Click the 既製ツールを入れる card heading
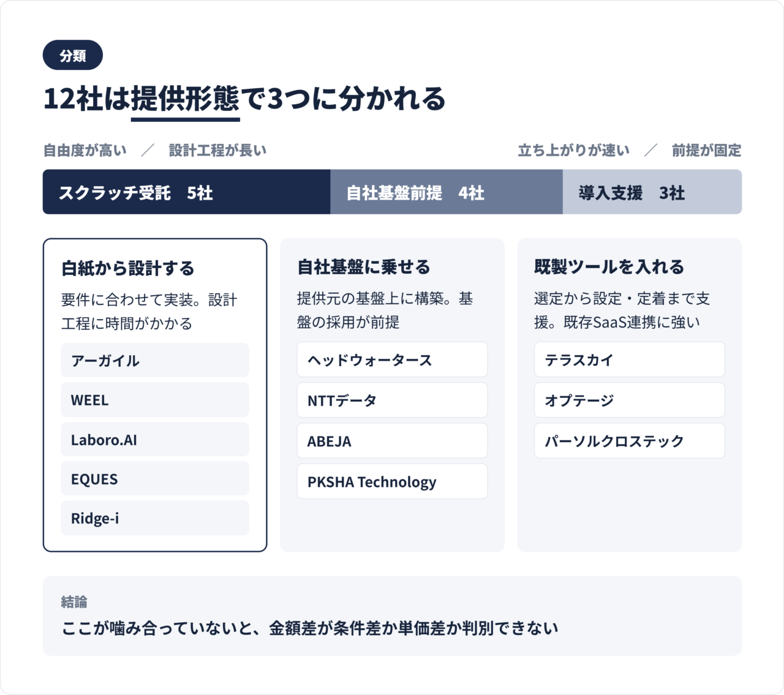Viewport: 784px width, 695px height. tap(609, 267)
